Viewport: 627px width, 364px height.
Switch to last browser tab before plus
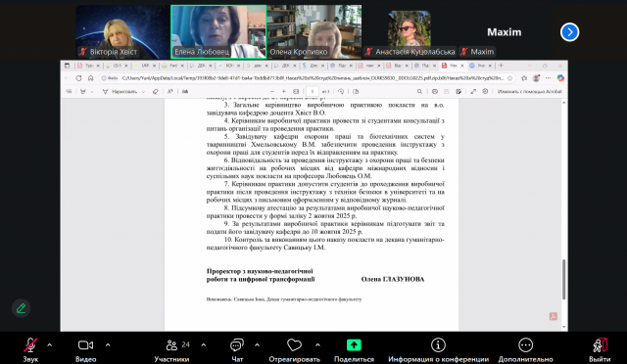481,66
